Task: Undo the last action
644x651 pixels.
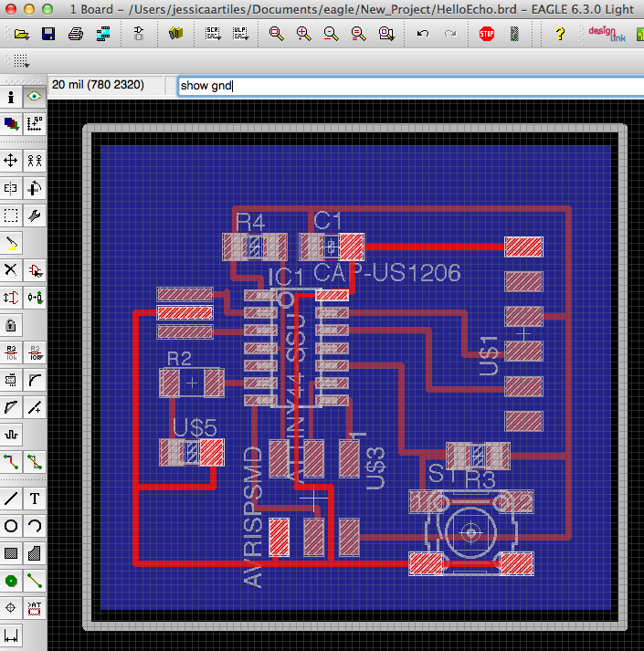Action: (x=423, y=34)
